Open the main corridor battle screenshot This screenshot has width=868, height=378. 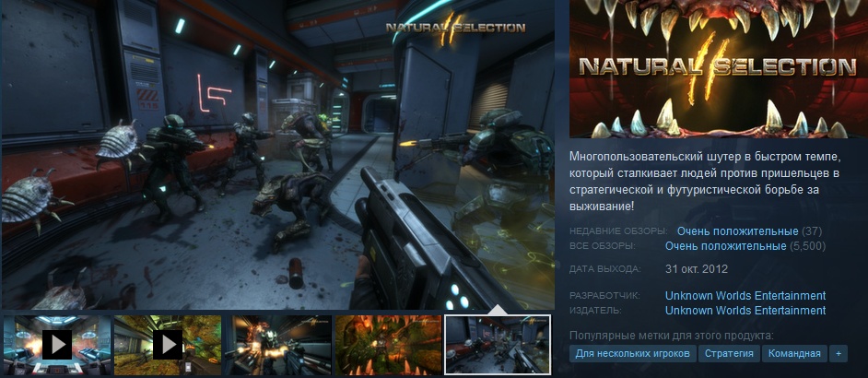pos(278,155)
